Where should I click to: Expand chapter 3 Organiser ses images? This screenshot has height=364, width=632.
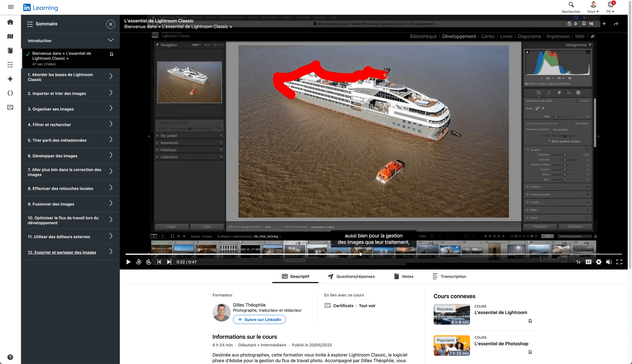[70, 109]
